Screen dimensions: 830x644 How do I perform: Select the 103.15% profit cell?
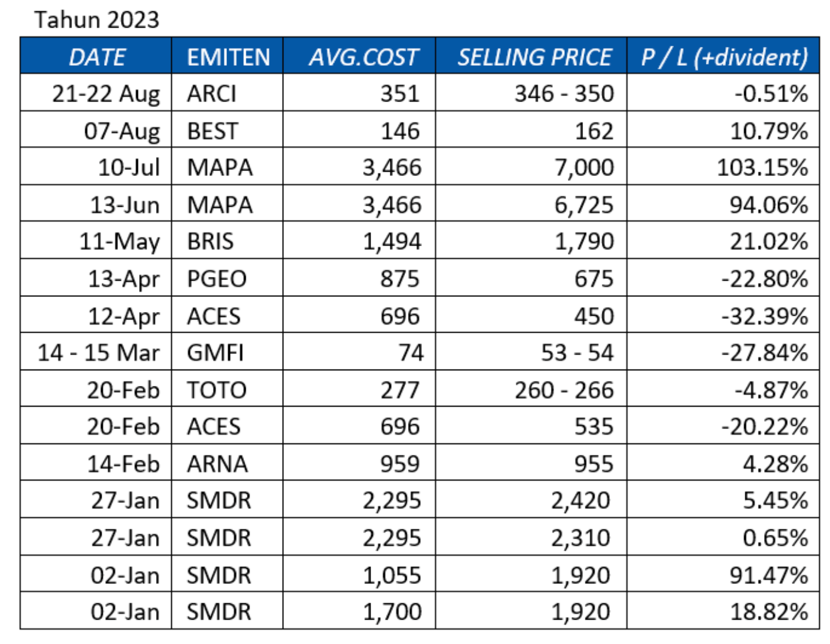[762, 168]
